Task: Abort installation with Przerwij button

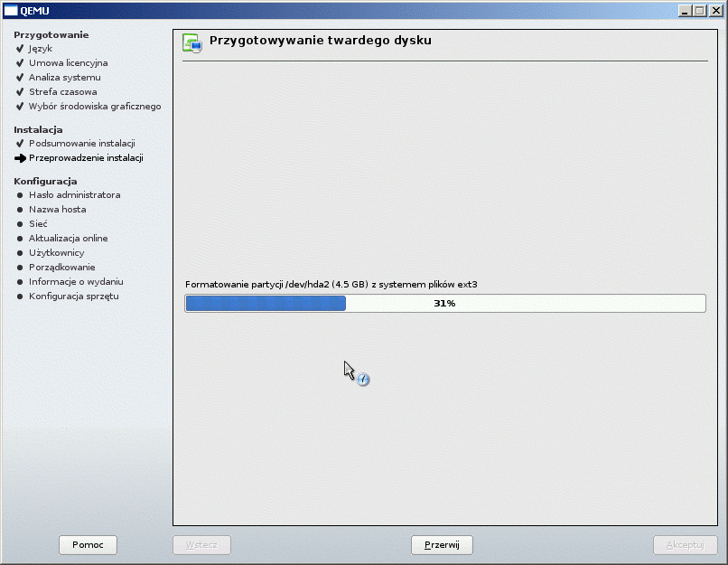Action: coord(442,545)
